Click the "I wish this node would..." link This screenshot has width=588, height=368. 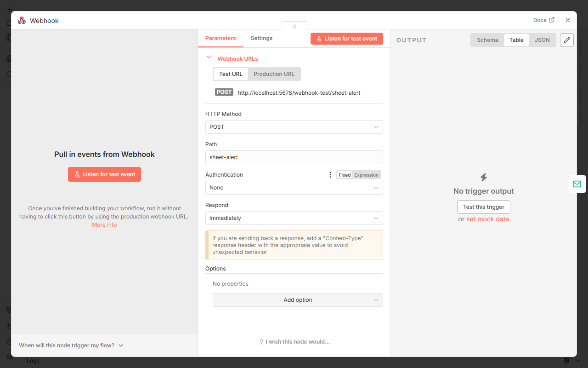tap(294, 342)
